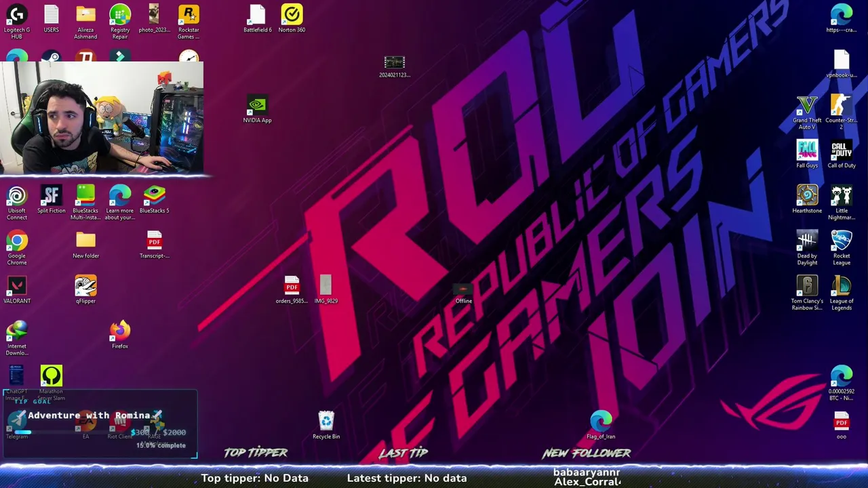The height and width of the screenshot is (488, 868).
Task: Open the Flag_of_Iran Edge shortcut
Action: pos(601,426)
